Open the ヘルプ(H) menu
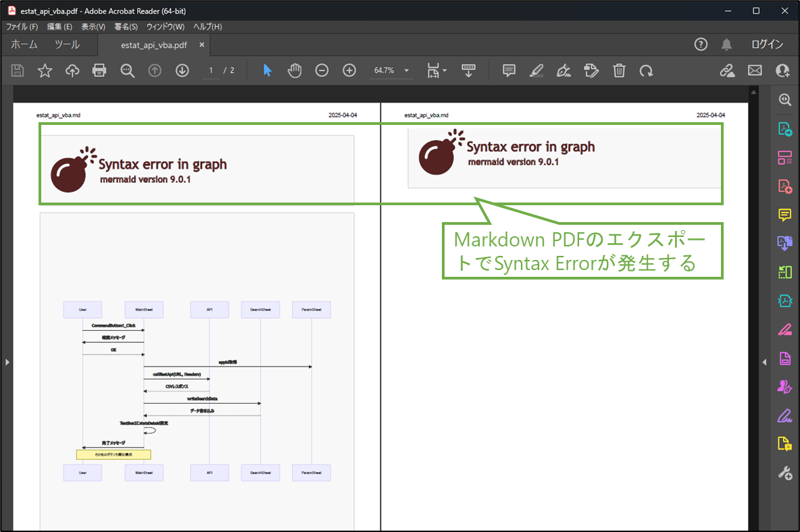The height and width of the screenshot is (532, 800). coord(207,26)
